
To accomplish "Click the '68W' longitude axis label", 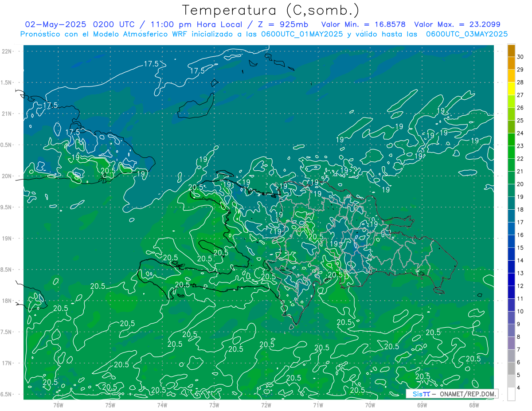I will pyautogui.click(x=473, y=405).
